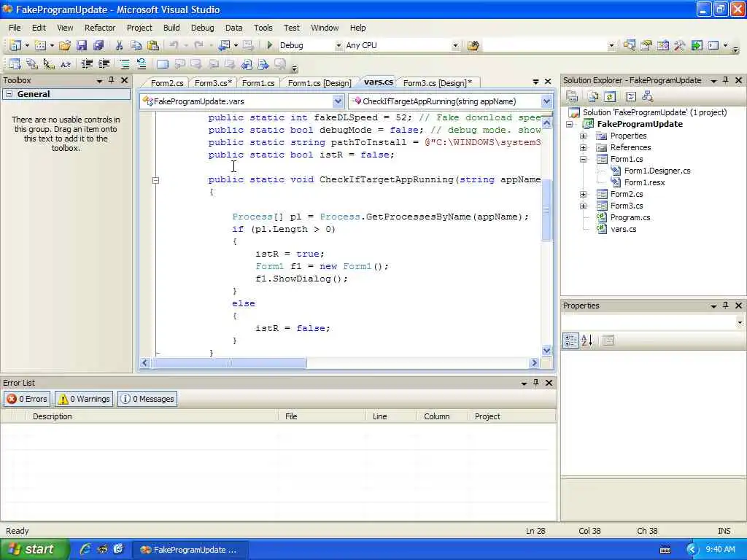Click Display Object Member List toolbar icon

point(15,64)
